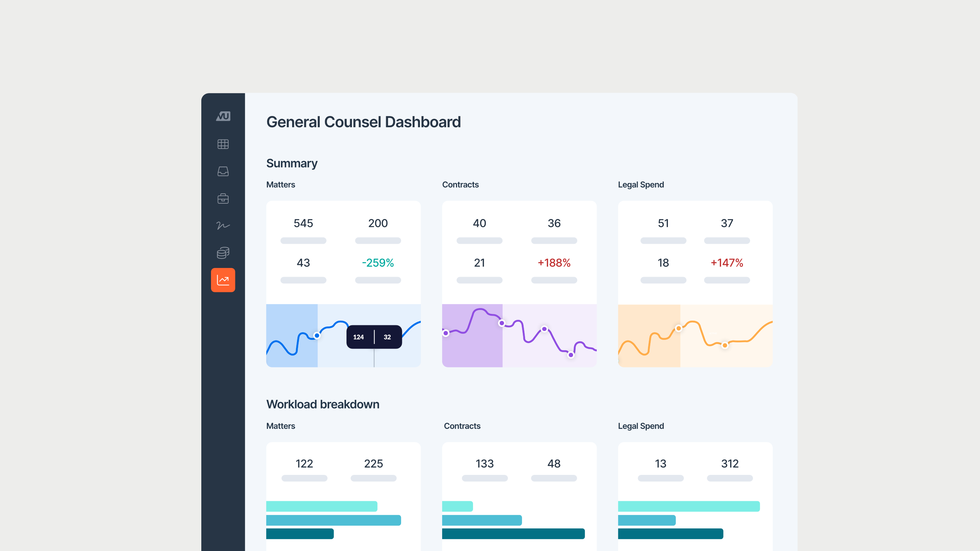Click the +188% Contracts change value

click(554, 263)
